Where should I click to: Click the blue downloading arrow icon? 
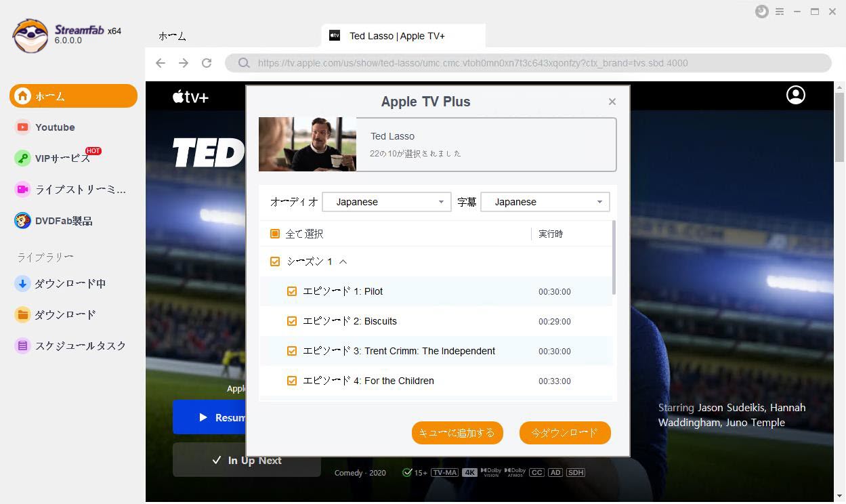point(22,283)
